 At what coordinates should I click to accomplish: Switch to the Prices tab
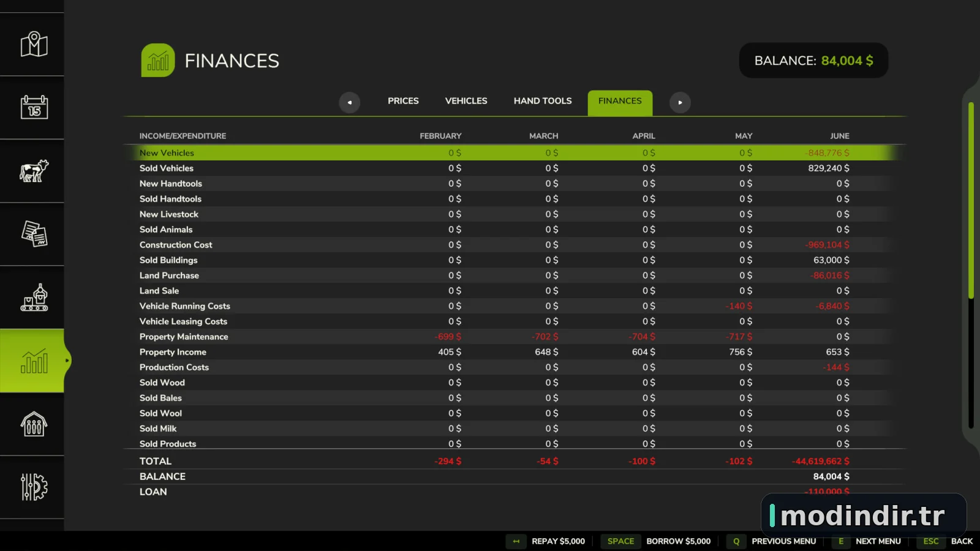point(403,101)
